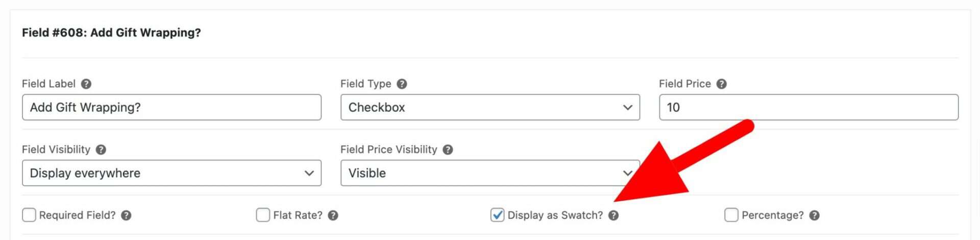
Task: Enable the Required Field? checkbox
Action: 29,215
